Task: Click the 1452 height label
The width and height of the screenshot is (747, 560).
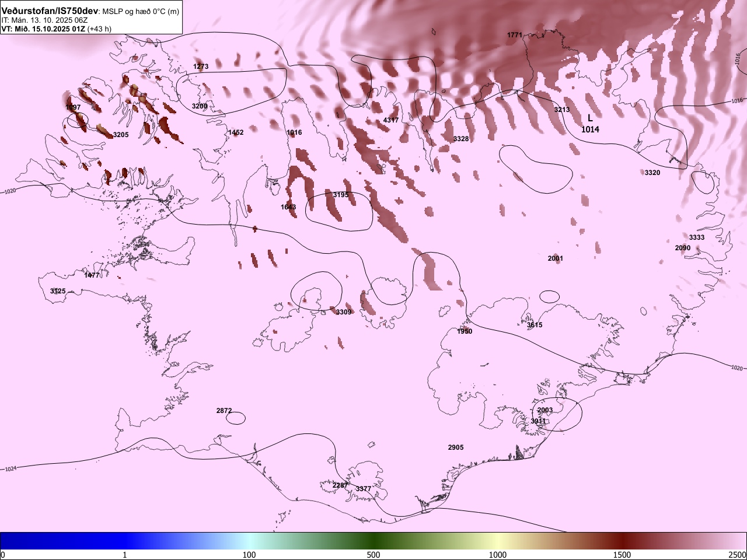Action: (236, 132)
